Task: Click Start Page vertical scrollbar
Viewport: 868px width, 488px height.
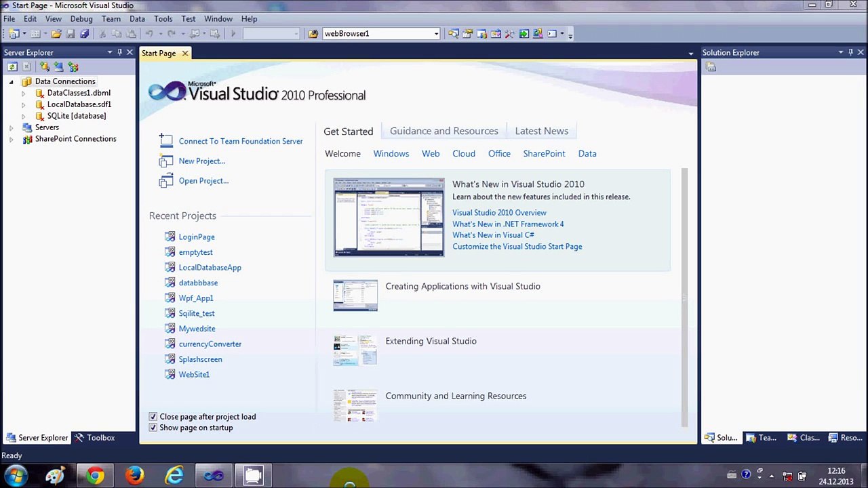Action: point(684,298)
